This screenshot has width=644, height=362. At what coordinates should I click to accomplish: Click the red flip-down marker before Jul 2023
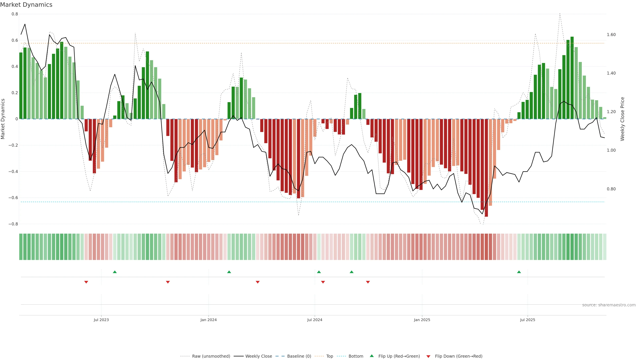pyautogui.click(x=86, y=282)
